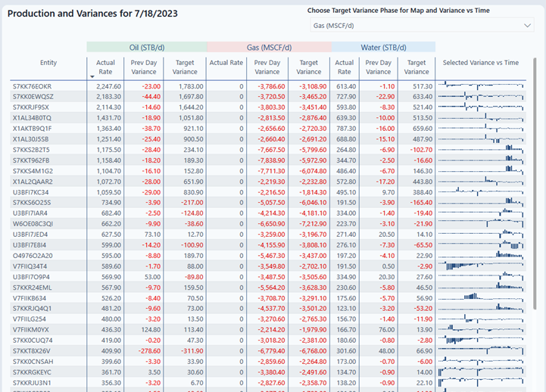This screenshot has height=392, width=546.
Task: Select entity S7KKR24EML
Action: coord(32,288)
